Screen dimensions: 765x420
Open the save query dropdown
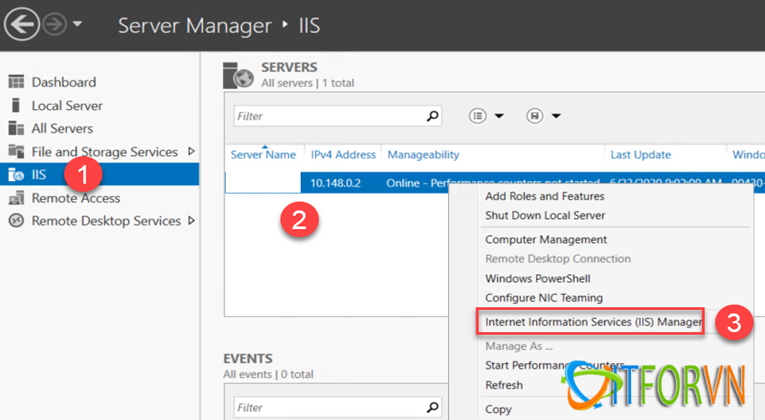coord(543,116)
